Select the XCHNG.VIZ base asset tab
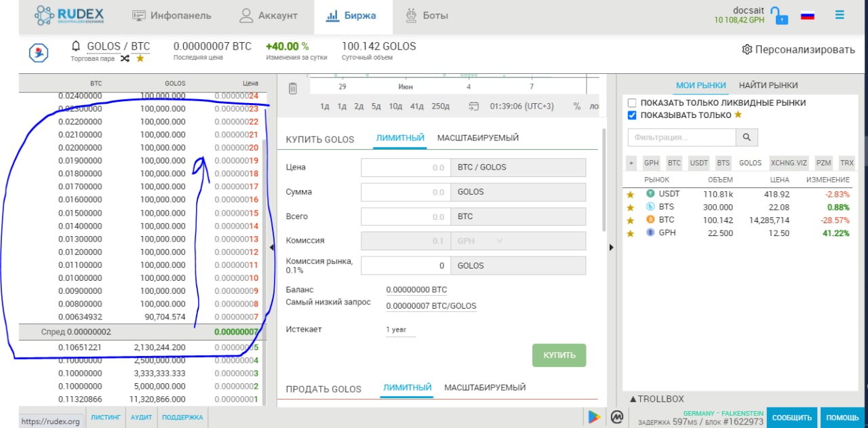 click(789, 163)
